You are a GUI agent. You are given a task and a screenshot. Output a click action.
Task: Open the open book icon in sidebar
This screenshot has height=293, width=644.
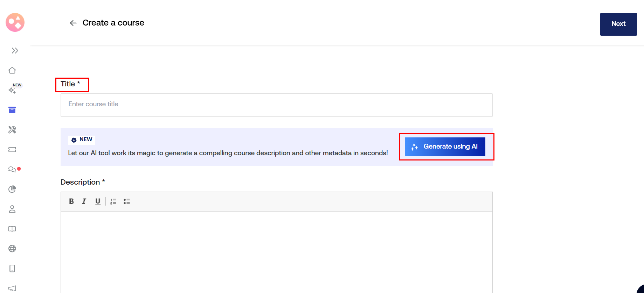(x=12, y=229)
